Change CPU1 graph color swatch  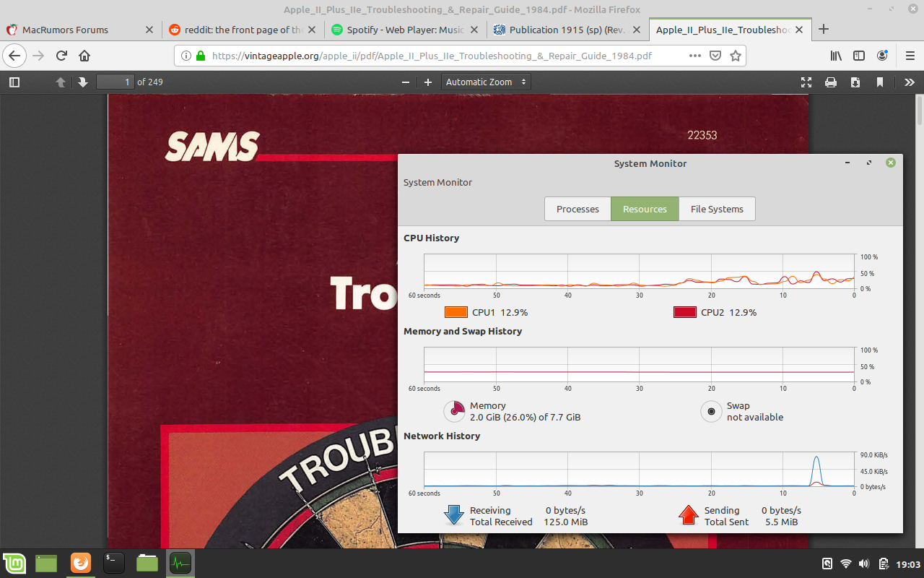tap(456, 312)
